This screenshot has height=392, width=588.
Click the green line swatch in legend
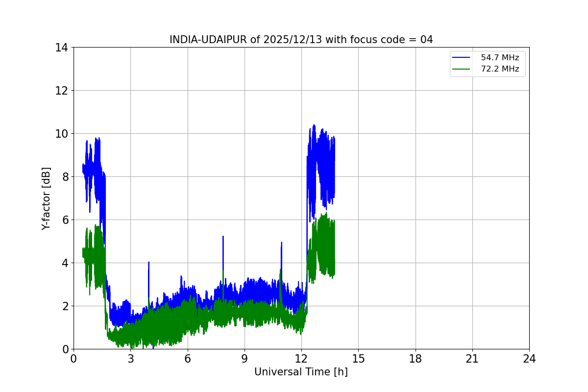(x=461, y=69)
